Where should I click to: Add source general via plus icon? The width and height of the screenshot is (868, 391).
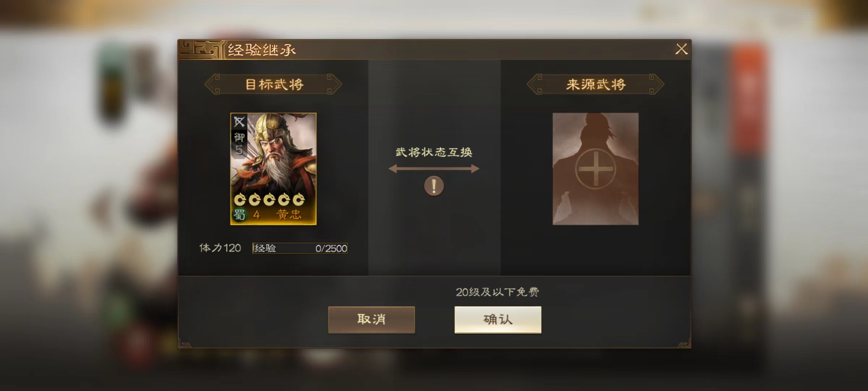[x=595, y=169]
